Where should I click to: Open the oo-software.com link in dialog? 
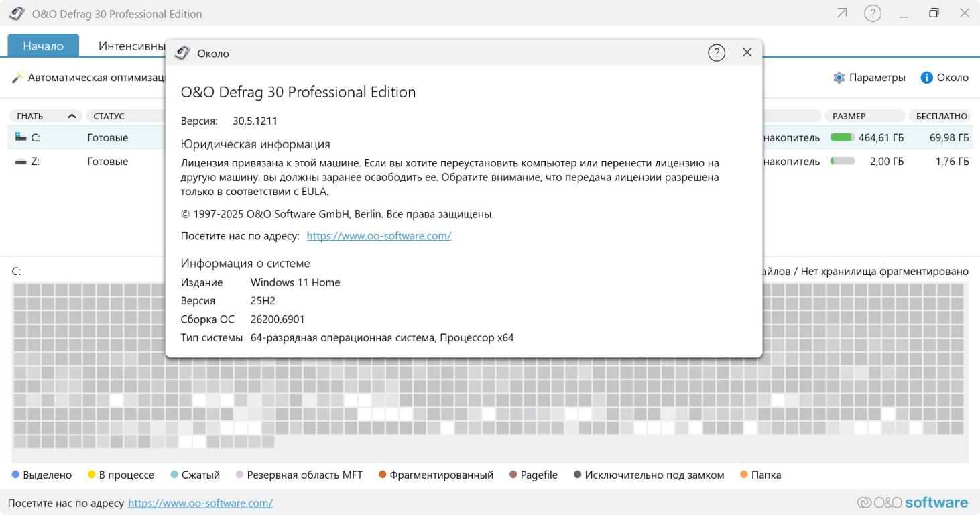coord(379,236)
